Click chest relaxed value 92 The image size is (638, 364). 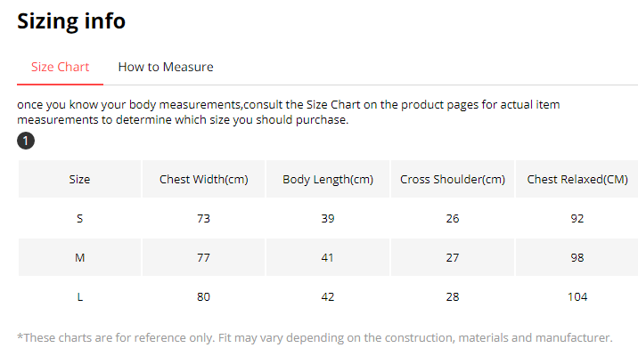pyautogui.click(x=577, y=219)
